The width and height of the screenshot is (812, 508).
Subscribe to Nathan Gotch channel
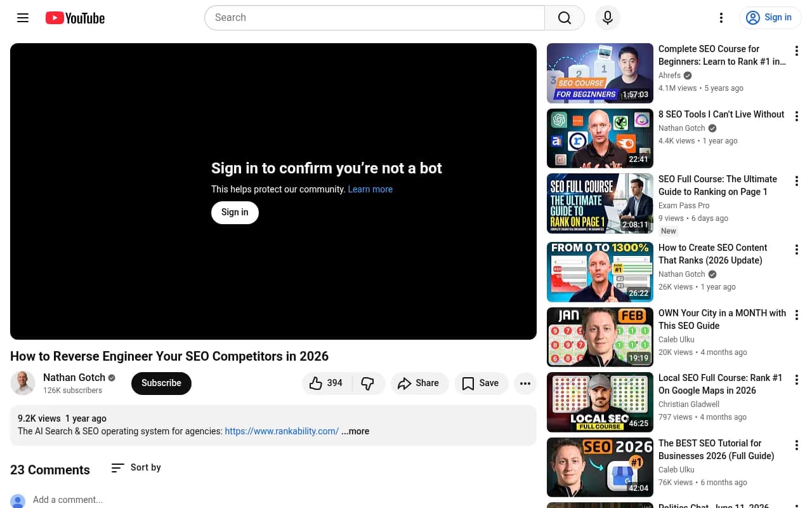[161, 383]
